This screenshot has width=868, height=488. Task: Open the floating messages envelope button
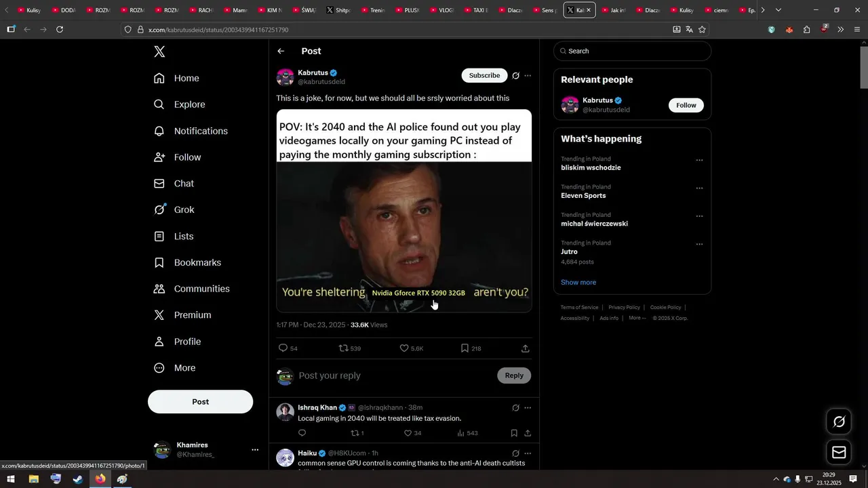pos(839,452)
